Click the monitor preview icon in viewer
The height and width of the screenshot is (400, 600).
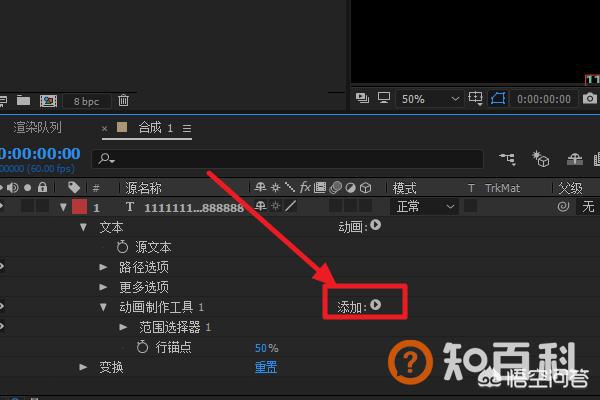pos(384,98)
